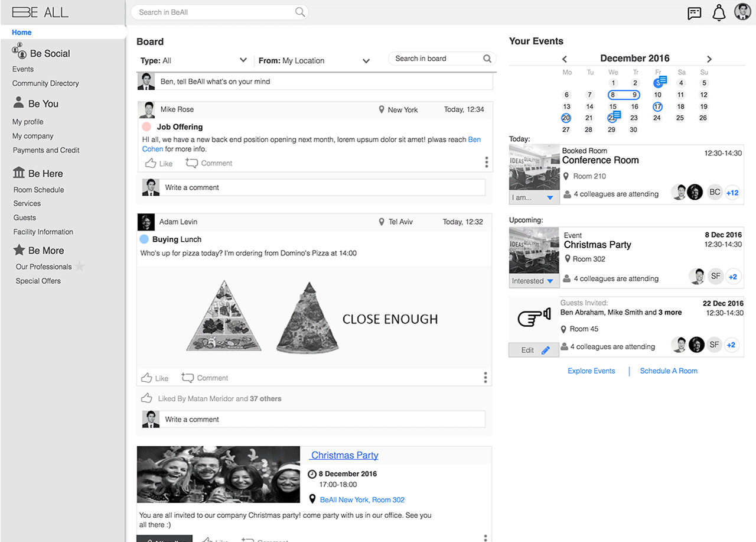Click the BeAll New York, Room 302 link
Viewport: 756px width, 542px height.
coord(362,499)
